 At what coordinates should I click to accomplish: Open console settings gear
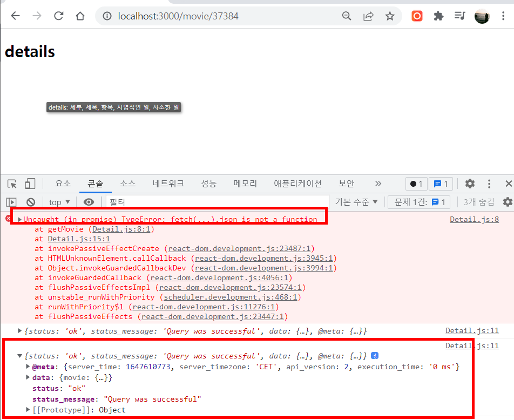(x=508, y=202)
